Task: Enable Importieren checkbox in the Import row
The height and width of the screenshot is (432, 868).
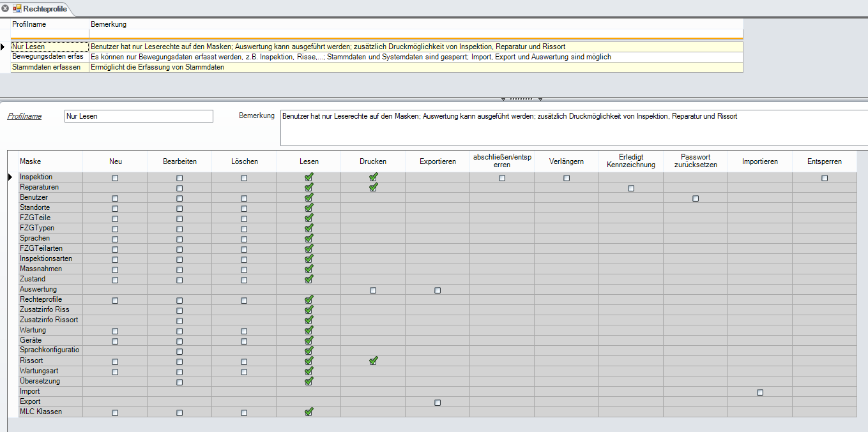Action: coord(760,392)
